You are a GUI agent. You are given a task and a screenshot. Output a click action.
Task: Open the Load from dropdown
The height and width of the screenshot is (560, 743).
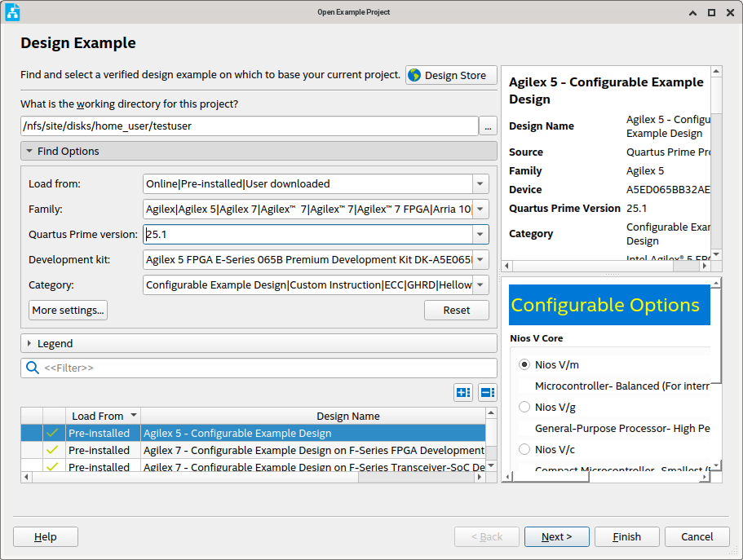[x=480, y=183]
